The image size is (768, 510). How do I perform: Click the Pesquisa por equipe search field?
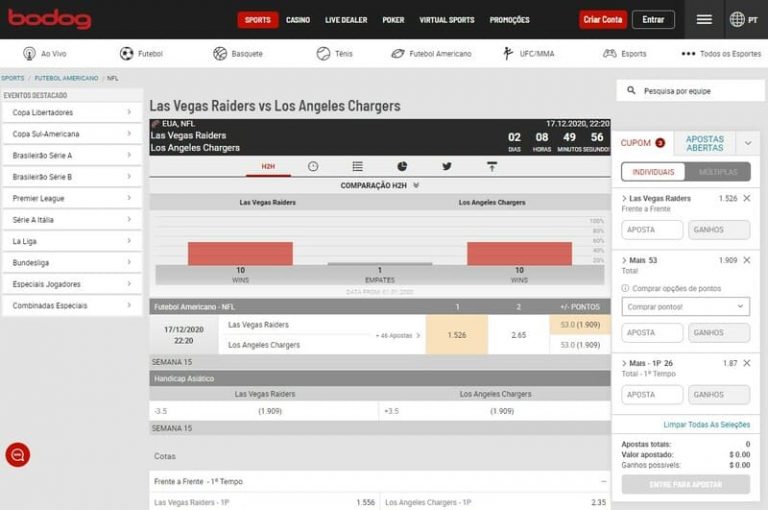[690, 91]
